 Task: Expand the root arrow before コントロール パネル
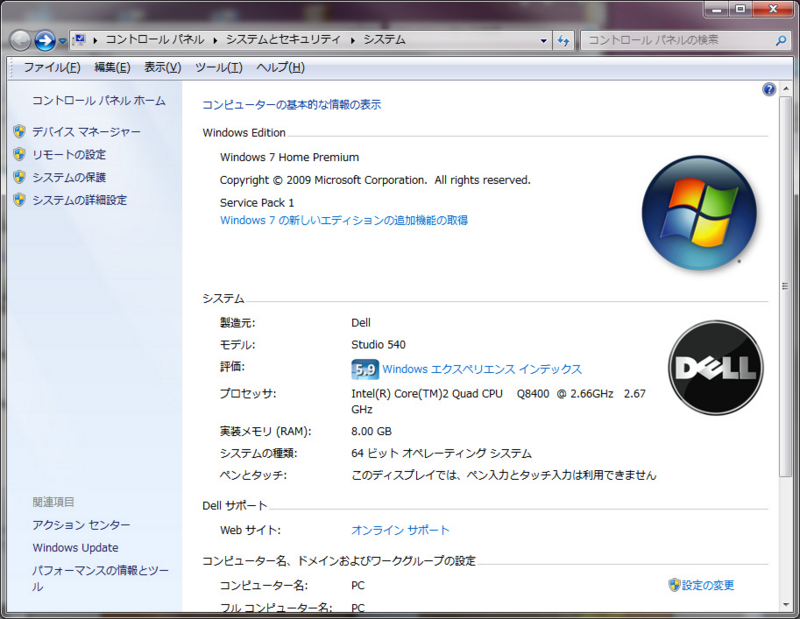(x=95, y=40)
